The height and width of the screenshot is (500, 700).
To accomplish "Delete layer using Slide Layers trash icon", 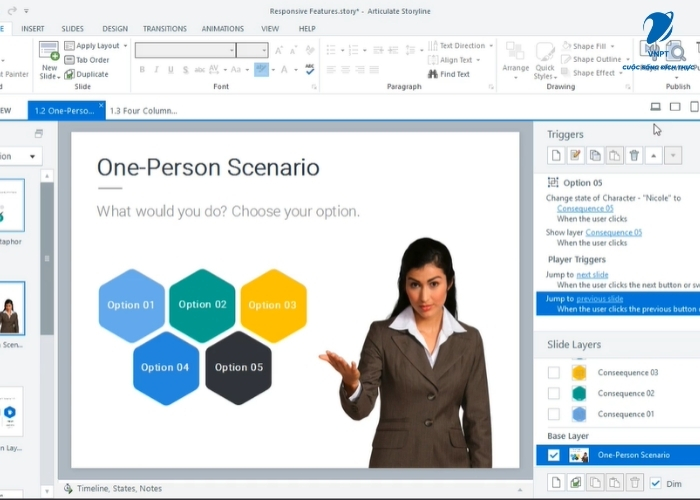I will click(x=634, y=483).
